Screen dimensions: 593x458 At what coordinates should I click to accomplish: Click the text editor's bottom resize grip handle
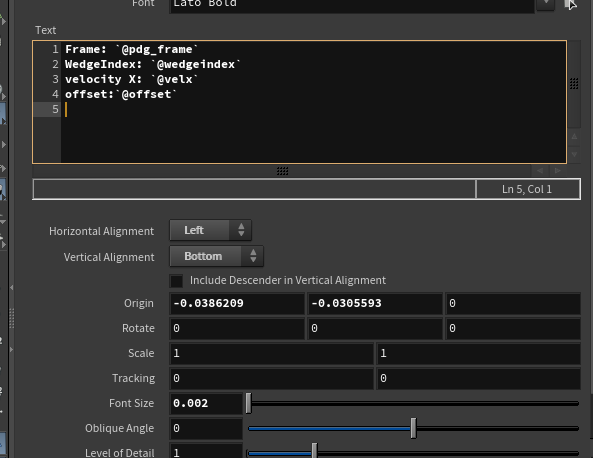(x=282, y=171)
